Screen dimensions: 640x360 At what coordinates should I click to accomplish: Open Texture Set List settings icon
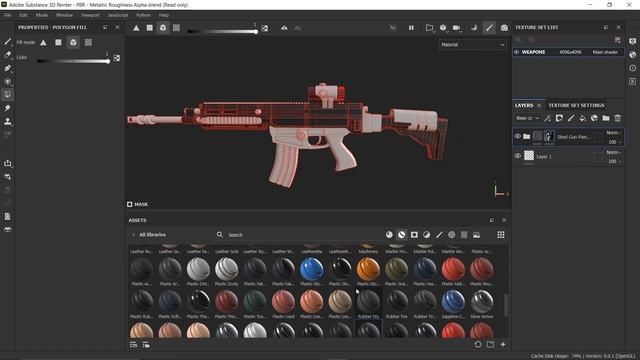618,40
